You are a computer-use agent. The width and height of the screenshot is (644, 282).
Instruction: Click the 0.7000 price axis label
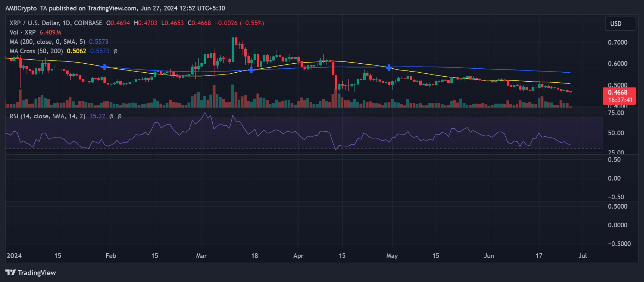(618, 42)
